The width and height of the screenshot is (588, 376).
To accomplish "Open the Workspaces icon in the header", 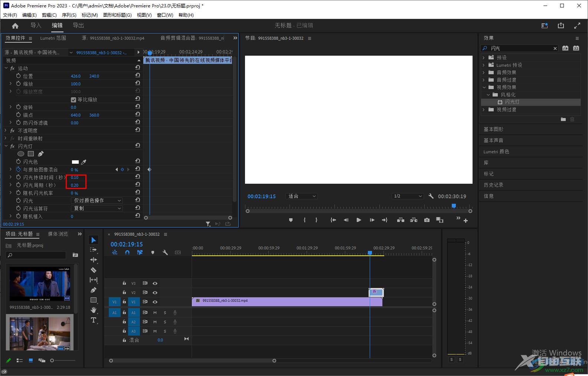I will pyautogui.click(x=545, y=26).
